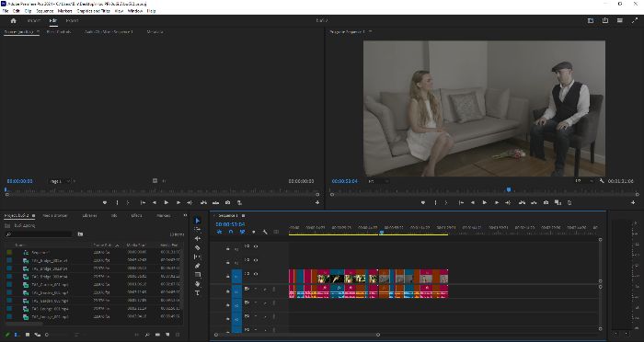644x342 pixels.
Task: Select the Pen tool
Action: [x=198, y=266]
